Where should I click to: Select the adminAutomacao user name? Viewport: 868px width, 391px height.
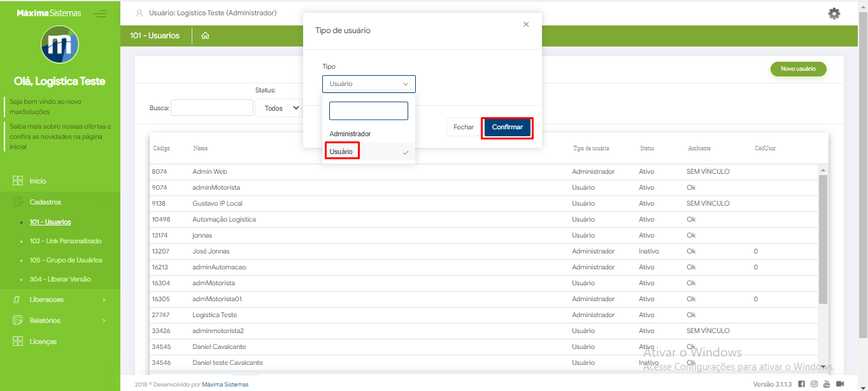click(219, 267)
